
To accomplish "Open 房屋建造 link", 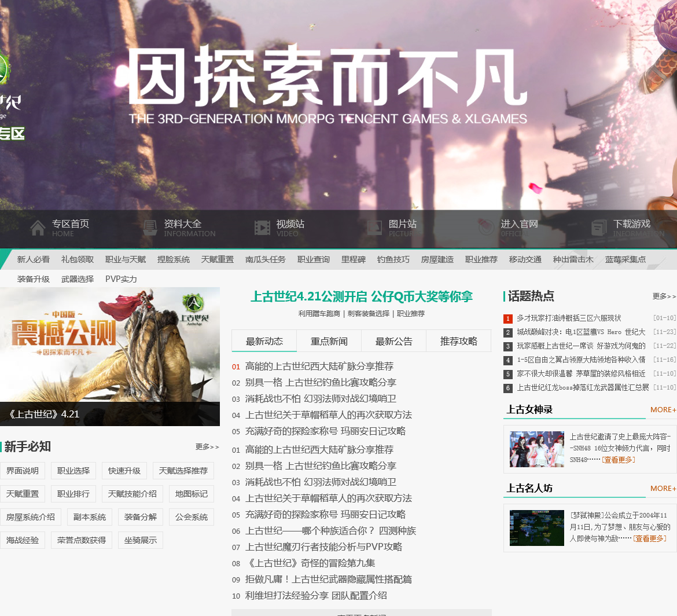I will click(x=437, y=259).
